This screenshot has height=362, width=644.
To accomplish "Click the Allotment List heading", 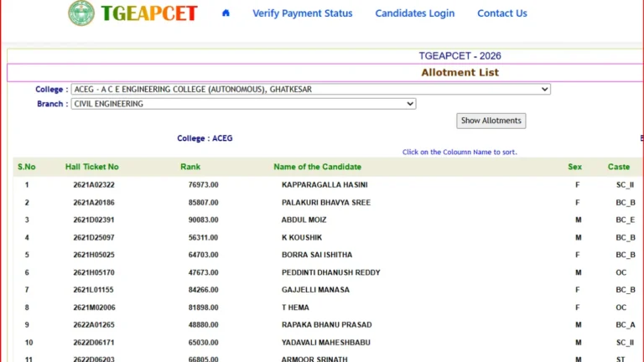I will pyautogui.click(x=460, y=73).
